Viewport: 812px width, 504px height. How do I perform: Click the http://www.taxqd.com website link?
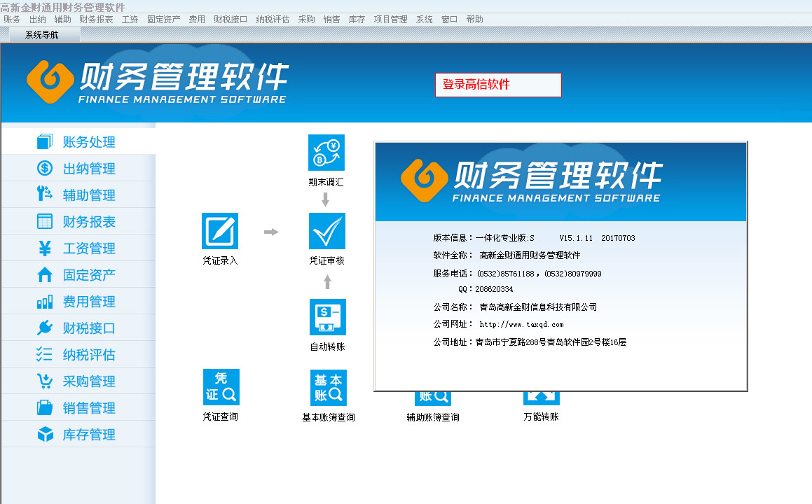pos(521,325)
